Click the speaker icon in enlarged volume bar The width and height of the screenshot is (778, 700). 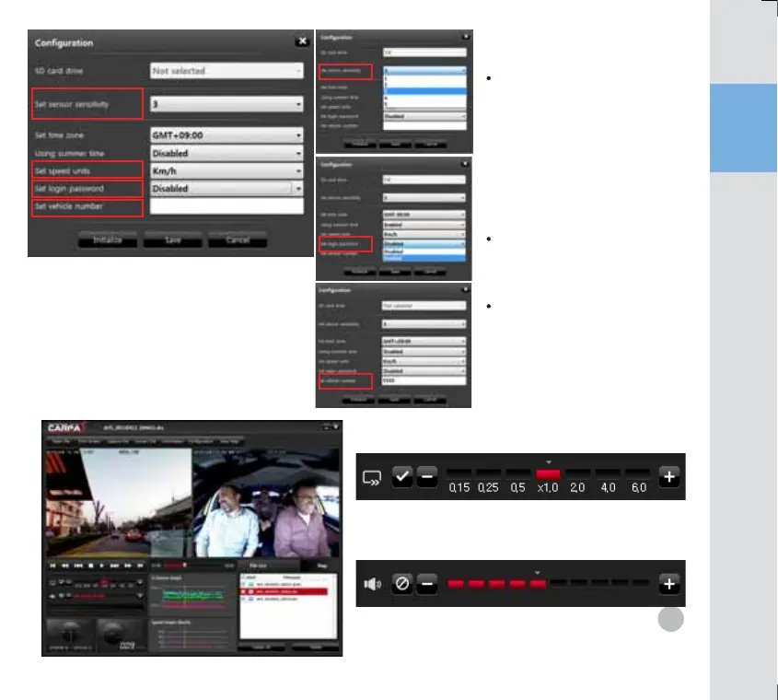372,584
